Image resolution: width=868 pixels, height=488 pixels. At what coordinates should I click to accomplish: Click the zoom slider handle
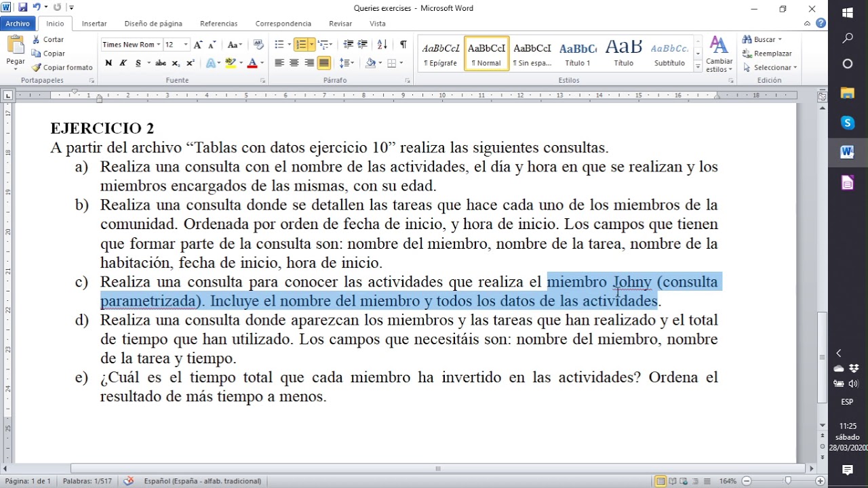(788, 481)
